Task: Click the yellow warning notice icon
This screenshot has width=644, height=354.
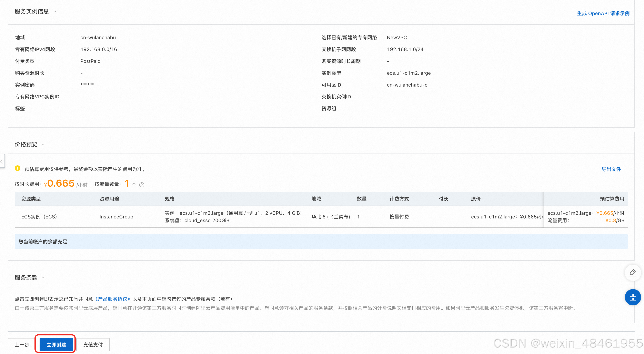Action: [x=18, y=169]
